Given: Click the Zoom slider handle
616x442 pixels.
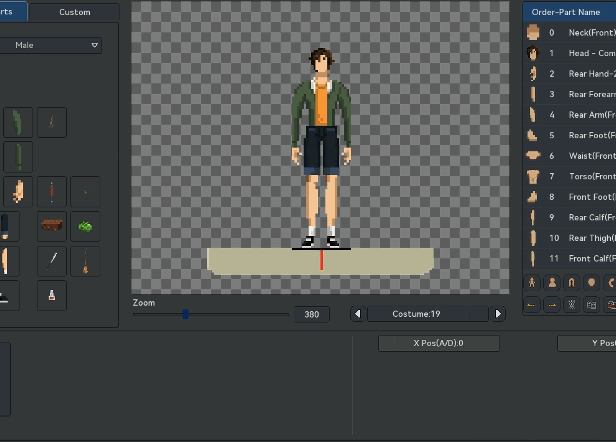Looking at the screenshot, I should pos(185,314).
